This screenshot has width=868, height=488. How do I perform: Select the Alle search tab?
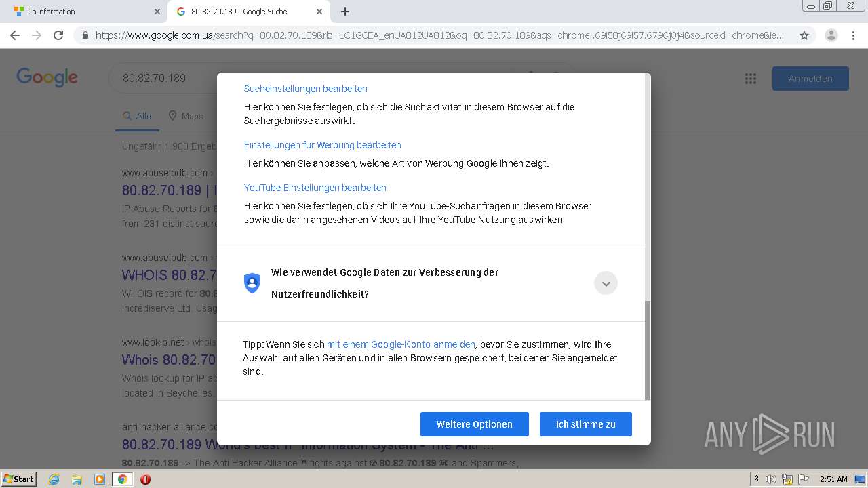[137, 116]
